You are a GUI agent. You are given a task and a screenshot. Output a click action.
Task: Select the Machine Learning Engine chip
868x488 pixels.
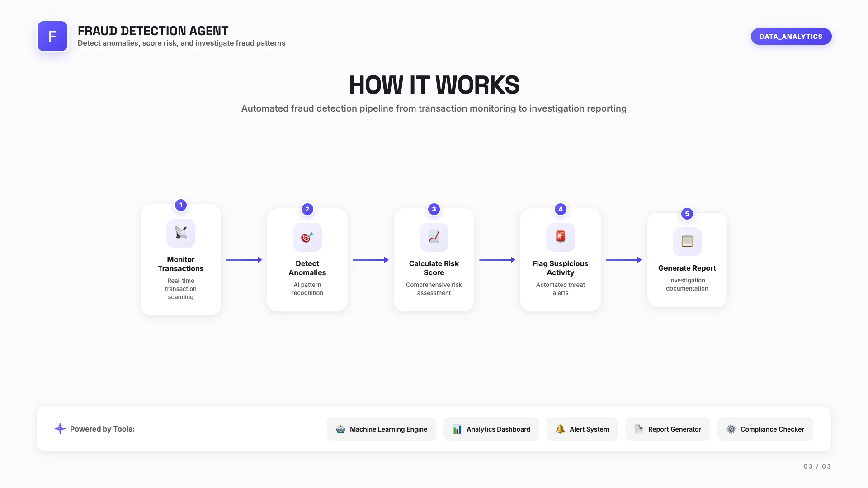pos(382,429)
